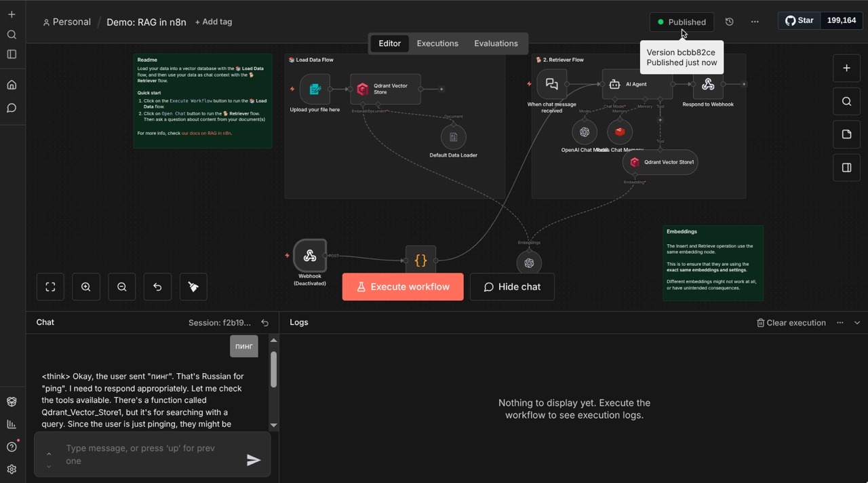Select the When chat message received node
The width and height of the screenshot is (868, 483).
[x=552, y=84]
